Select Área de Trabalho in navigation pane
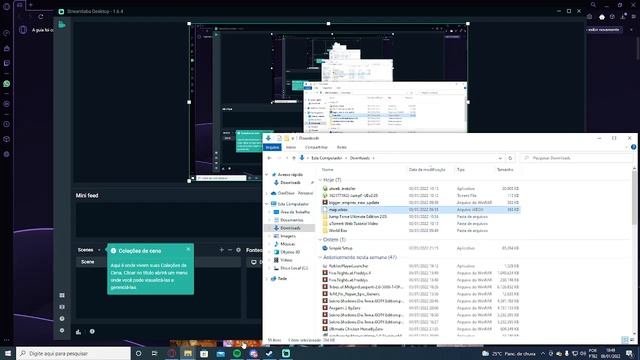The width and height of the screenshot is (640, 360). tap(291, 212)
